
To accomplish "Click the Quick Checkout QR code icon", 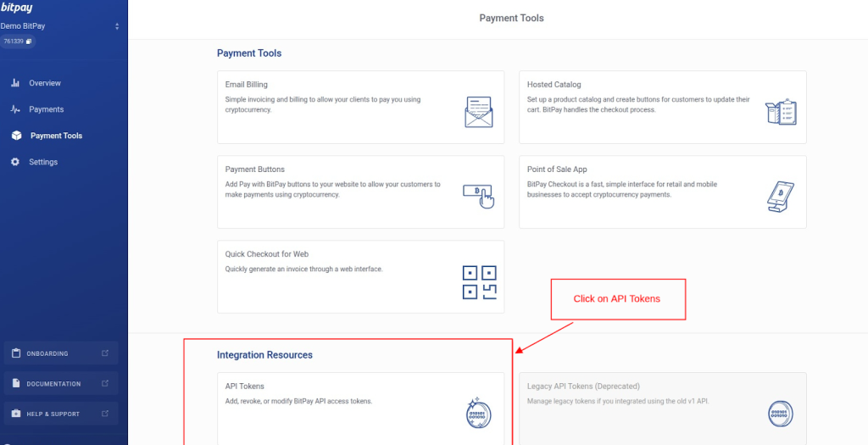I will point(480,282).
